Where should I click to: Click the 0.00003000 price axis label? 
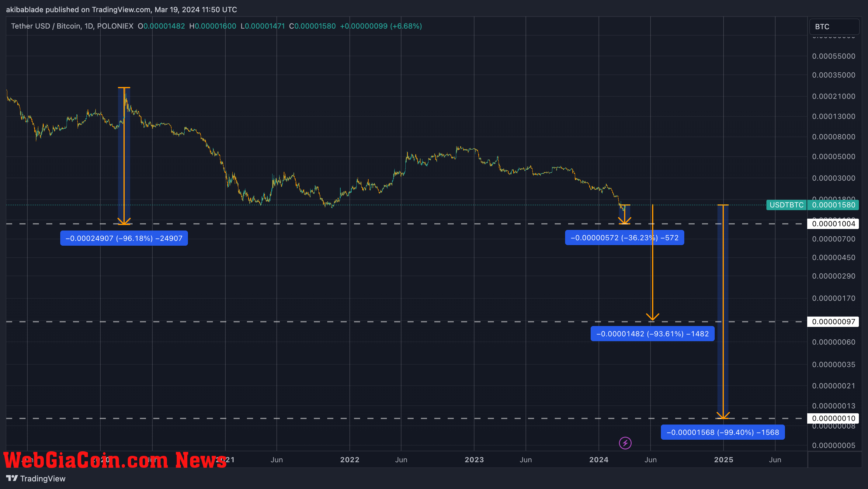coord(834,178)
